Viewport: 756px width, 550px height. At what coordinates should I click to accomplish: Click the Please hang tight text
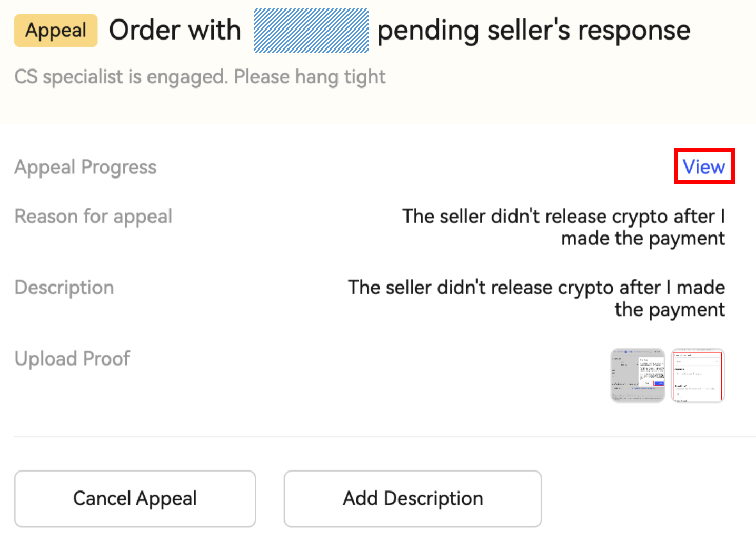point(310,77)
